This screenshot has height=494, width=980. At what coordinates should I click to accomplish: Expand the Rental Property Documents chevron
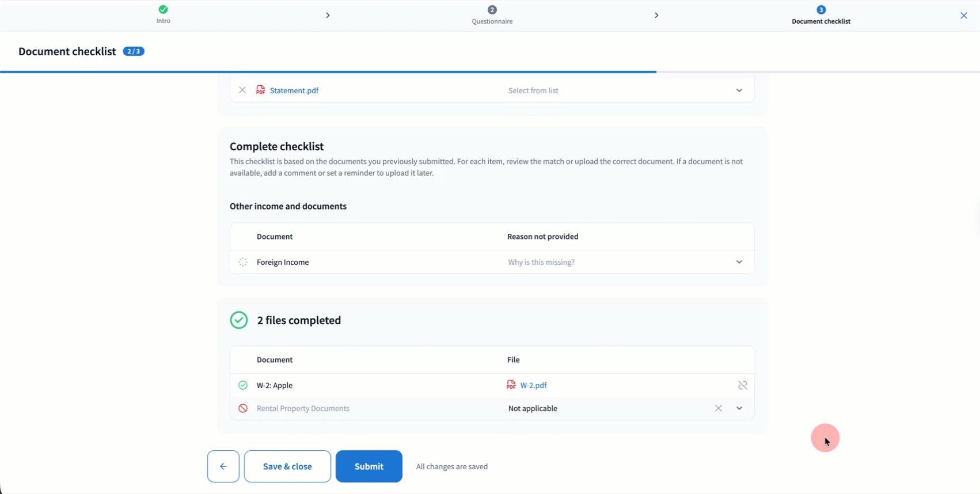739,408
